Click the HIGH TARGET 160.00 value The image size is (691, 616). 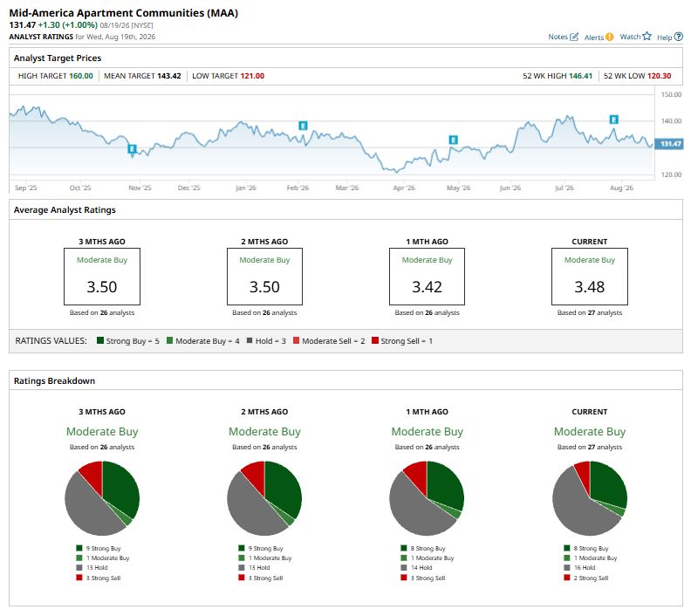click(81, 76)
